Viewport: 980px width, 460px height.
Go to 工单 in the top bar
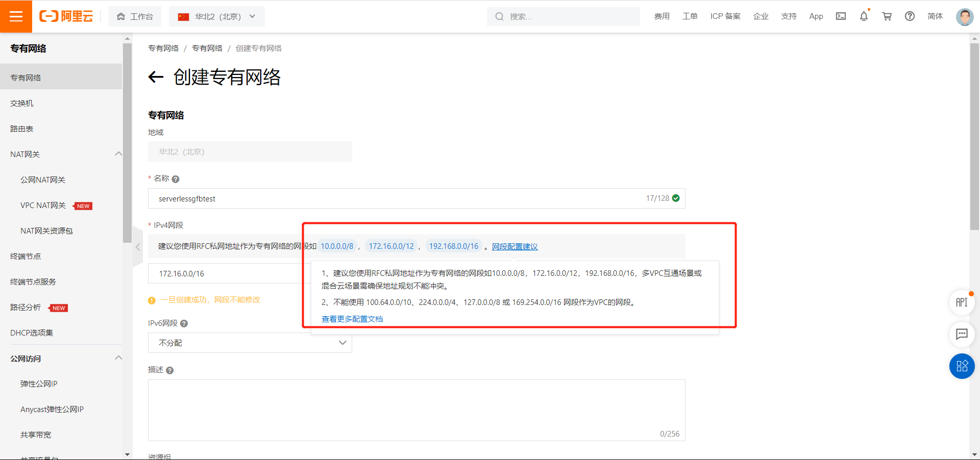pos(690,16)
